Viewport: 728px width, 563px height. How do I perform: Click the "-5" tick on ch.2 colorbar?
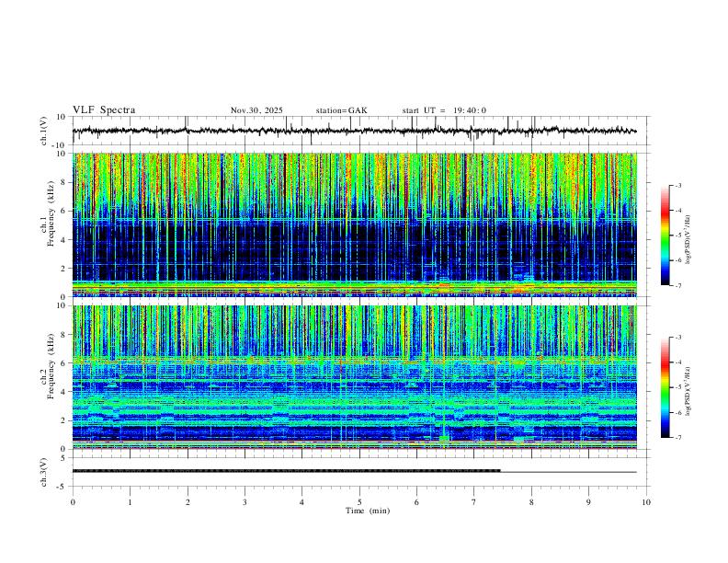tap(677, 387)
